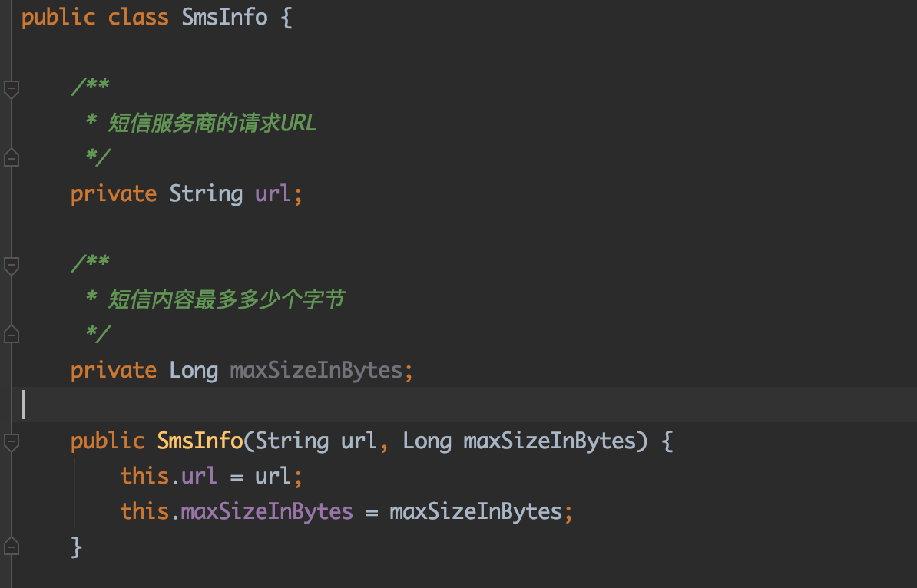Screen dimensions: 917x588
Task: Click the url field name in its declaration
Action: 273,193
